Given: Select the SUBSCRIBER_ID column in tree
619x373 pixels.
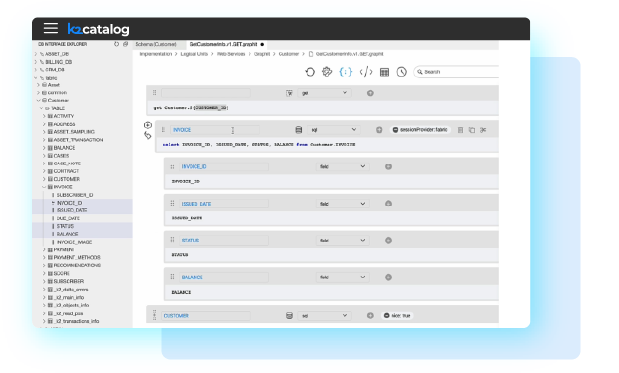Looking at the screenshot, I should click(75, 195).
